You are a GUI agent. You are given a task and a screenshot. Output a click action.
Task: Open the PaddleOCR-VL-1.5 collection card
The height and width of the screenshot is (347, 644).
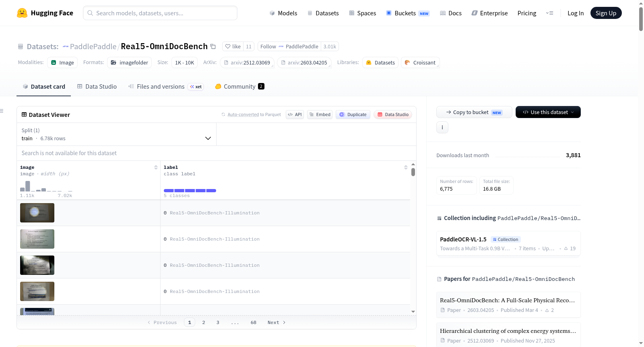coord(508,243)
